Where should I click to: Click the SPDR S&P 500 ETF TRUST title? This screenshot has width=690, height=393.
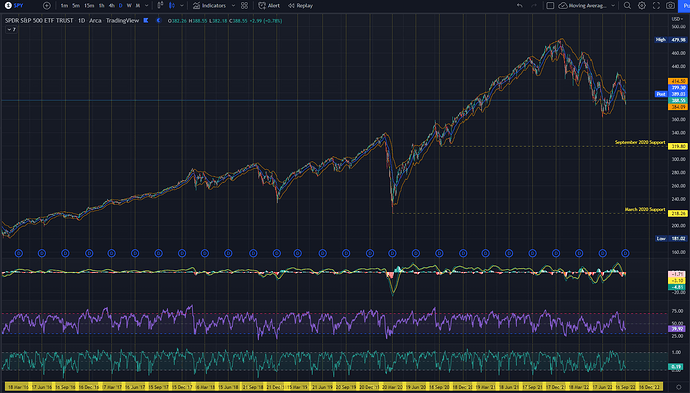(x=39, y=20)
